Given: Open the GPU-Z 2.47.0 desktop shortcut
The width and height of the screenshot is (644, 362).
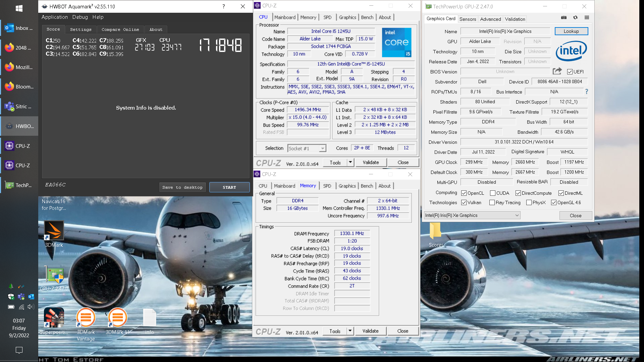Looking at the screenshot, I should (x=54, y=278).
